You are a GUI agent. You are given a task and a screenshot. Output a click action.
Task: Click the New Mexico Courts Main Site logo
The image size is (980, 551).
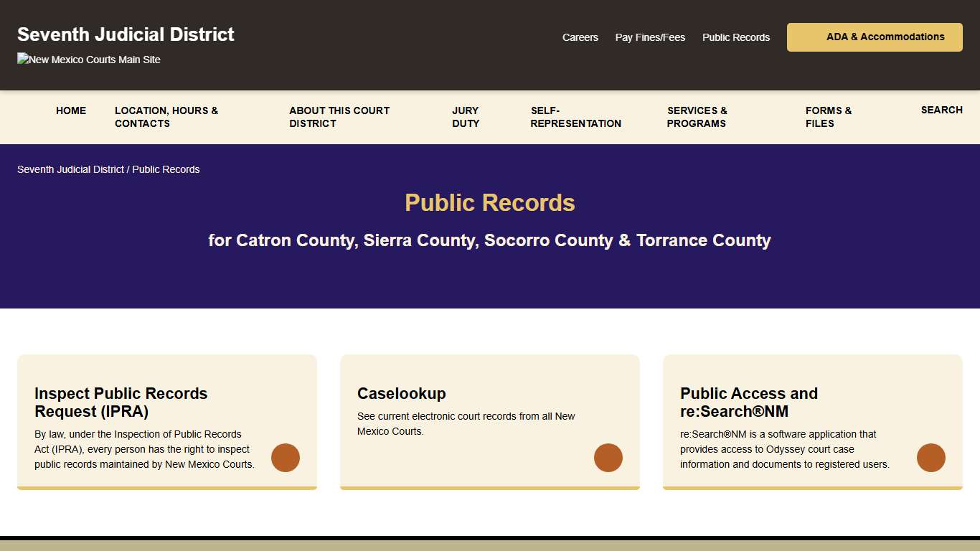click(88, 60)
